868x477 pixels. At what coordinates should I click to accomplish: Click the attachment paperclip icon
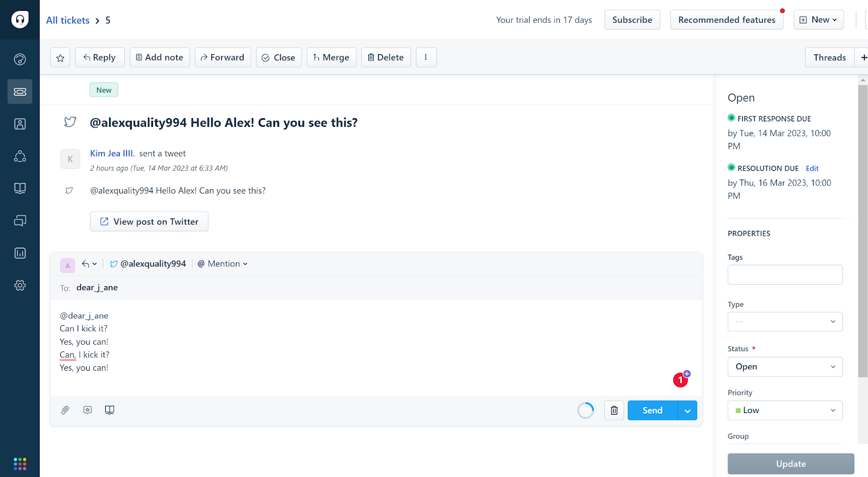[65, 410]
